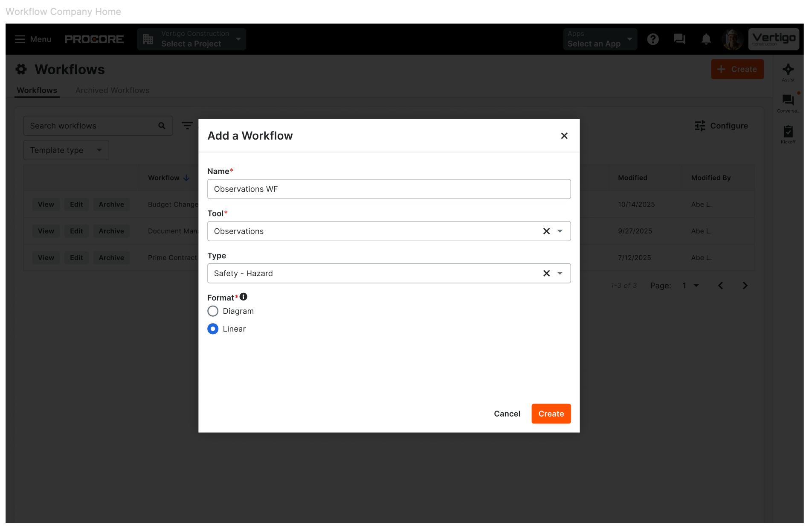Archive the Prime Contract workflow

coord(111,258)
